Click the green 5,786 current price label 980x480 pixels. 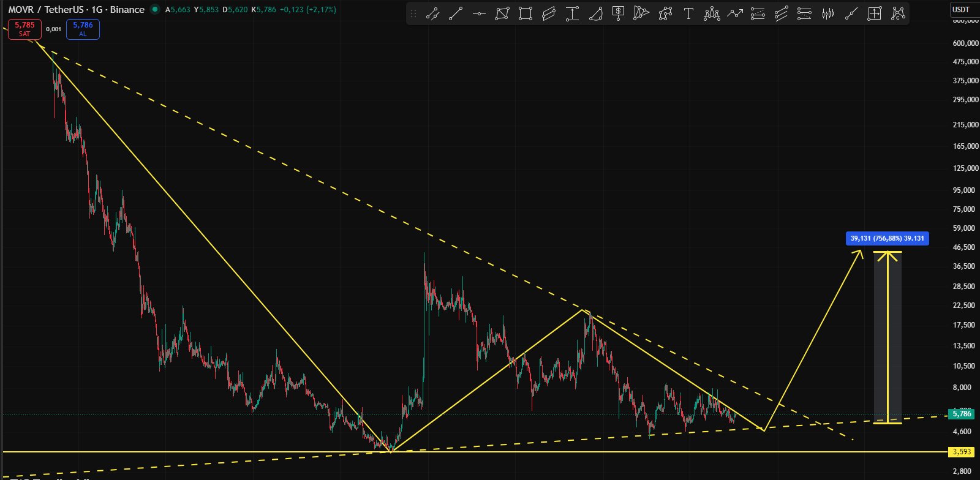(x=962, y=414)
